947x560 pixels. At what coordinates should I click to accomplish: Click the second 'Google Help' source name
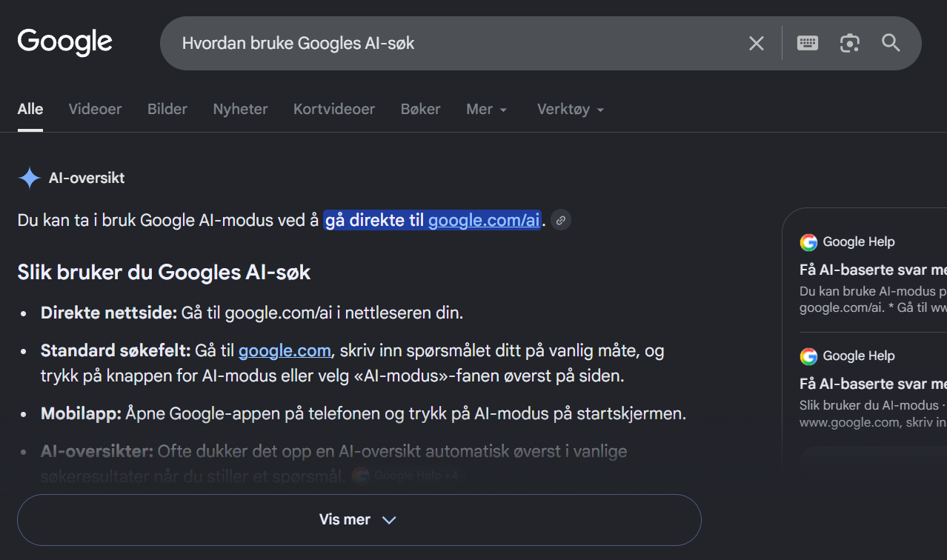point(859,356)
